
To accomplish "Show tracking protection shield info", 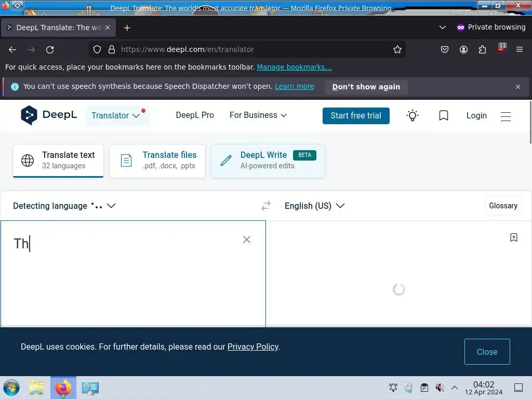I will click(97, 49).
